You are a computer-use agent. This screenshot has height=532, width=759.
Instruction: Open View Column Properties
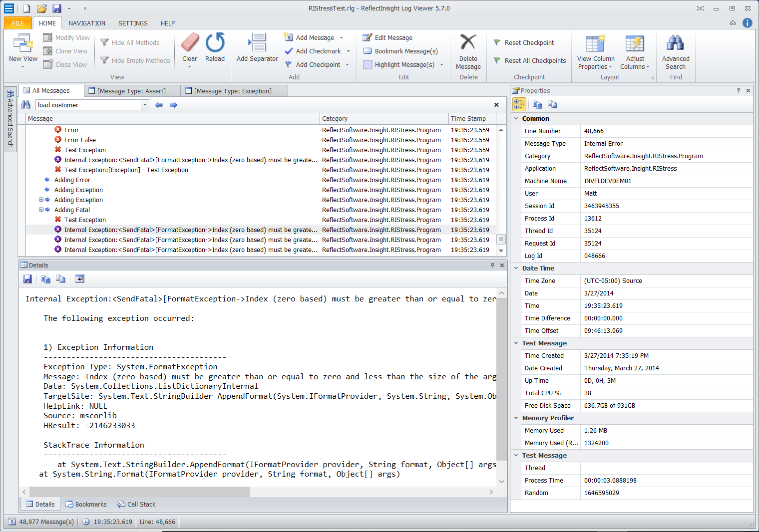pos(596,51)
